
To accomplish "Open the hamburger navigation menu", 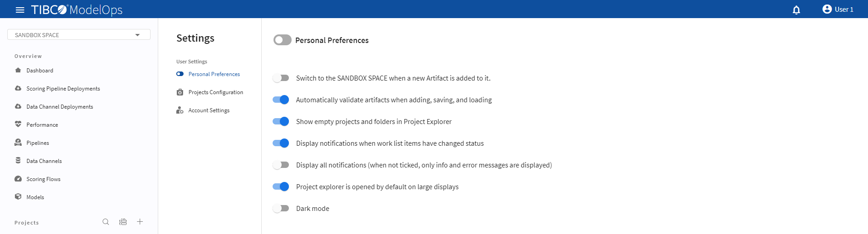I will pyautogui.click(x=20, y=10).
